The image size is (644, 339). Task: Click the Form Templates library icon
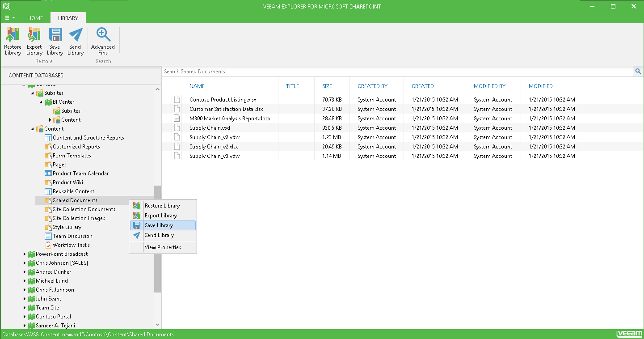point(48,156)
